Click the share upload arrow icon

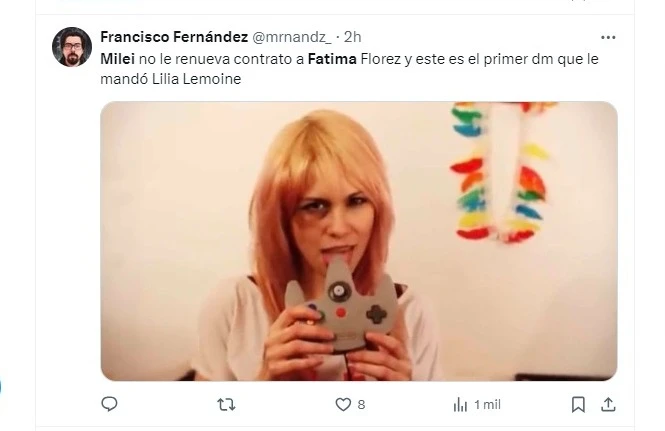[x=606, y=404]
